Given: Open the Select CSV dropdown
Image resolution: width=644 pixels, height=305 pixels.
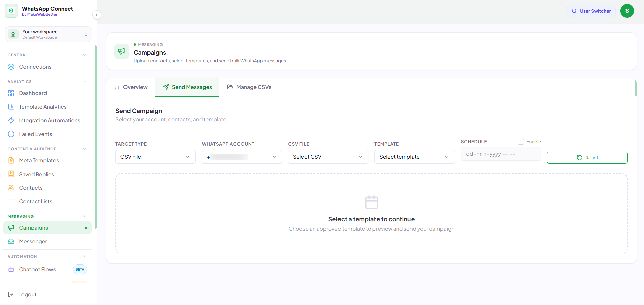Looking at the screenshot, I should [x=328, y=157].
